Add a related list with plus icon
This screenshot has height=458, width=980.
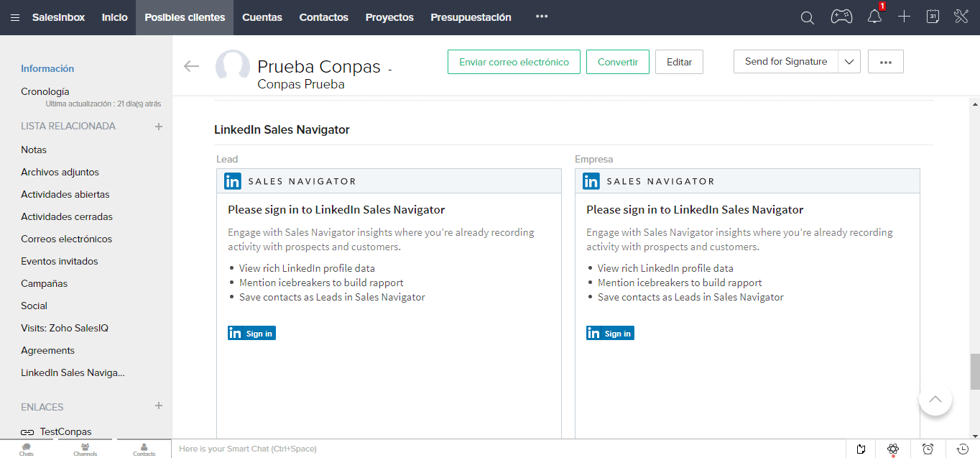click(x=159, y=126)
